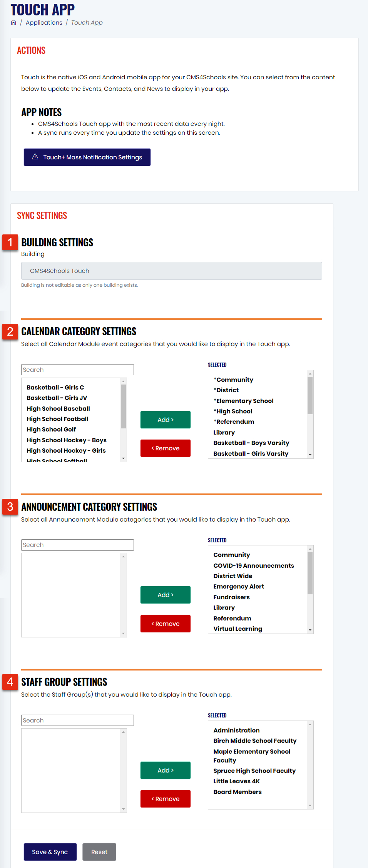Click announcement Selected list scroll down arrow

pyautogui.click(x=310, y=630)
